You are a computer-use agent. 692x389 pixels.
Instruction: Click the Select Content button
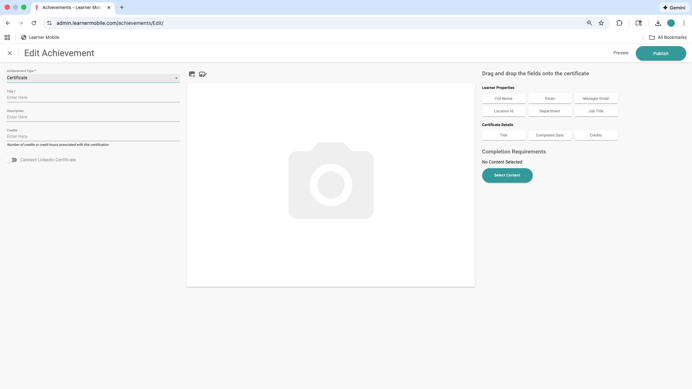pyautogui.click(x=507, y=175)
